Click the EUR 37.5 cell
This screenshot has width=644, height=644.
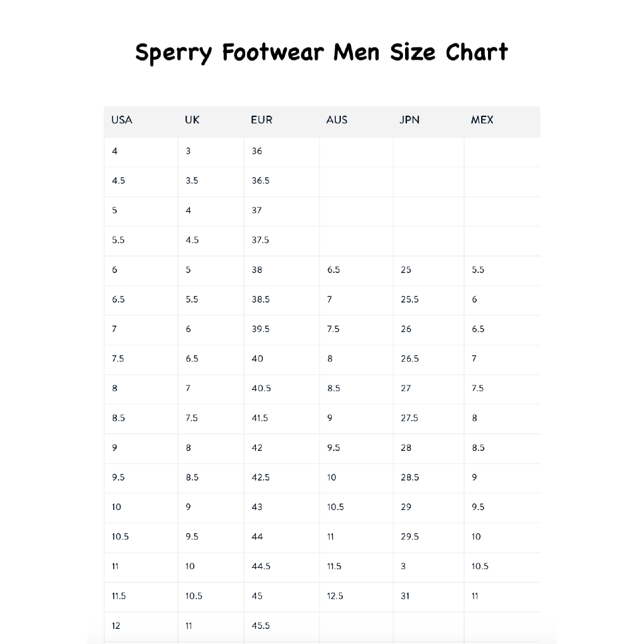(260, 240)
